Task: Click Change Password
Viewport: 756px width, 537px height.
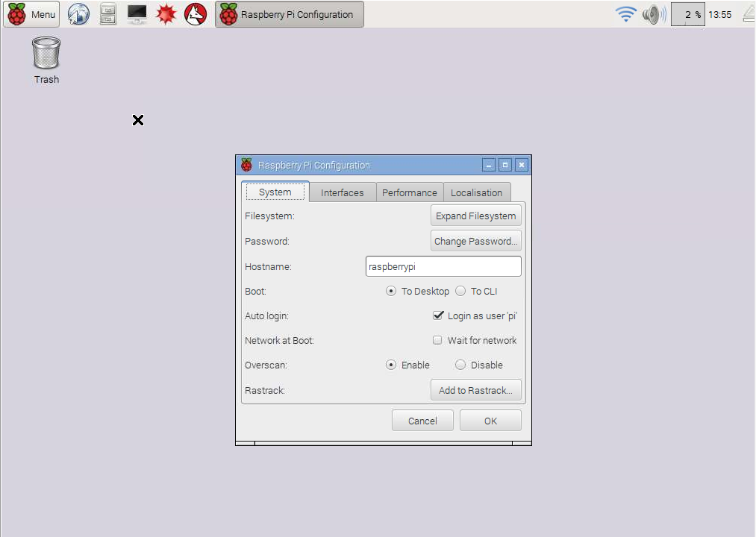Action: [x=475, y=240]
